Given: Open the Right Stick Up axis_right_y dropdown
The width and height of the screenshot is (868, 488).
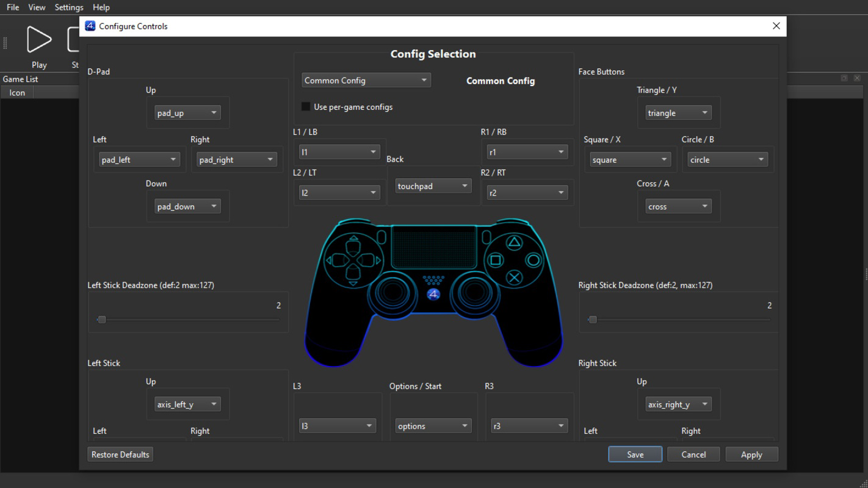Looking at the screenshot, I should tap(678, 404).
